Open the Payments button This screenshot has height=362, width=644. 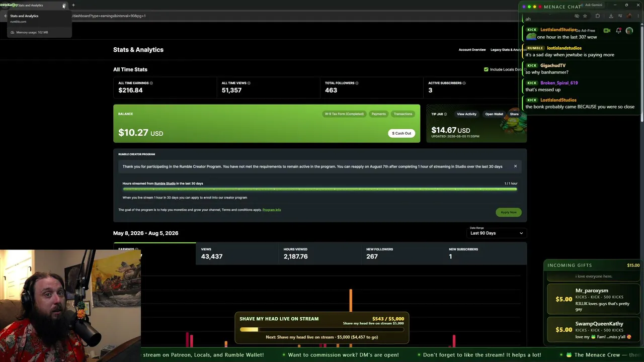[378, 114]
